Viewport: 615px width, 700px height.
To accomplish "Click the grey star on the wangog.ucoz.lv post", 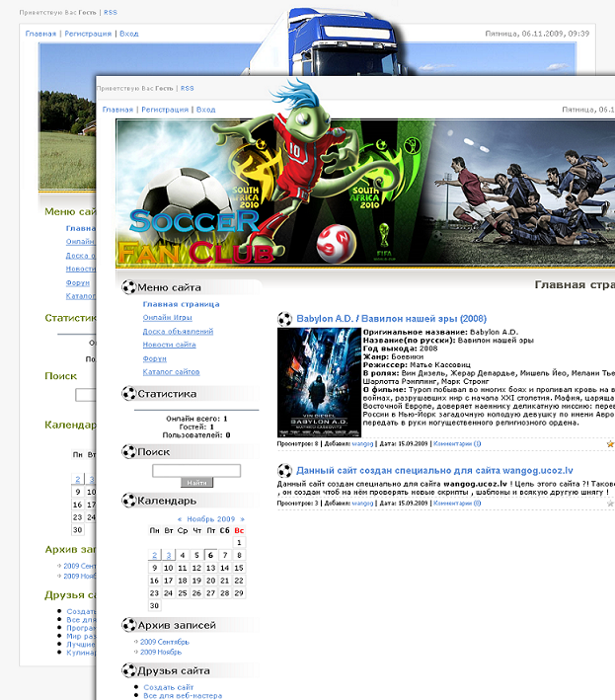I will pyautogui.click(x=610, y=504).
